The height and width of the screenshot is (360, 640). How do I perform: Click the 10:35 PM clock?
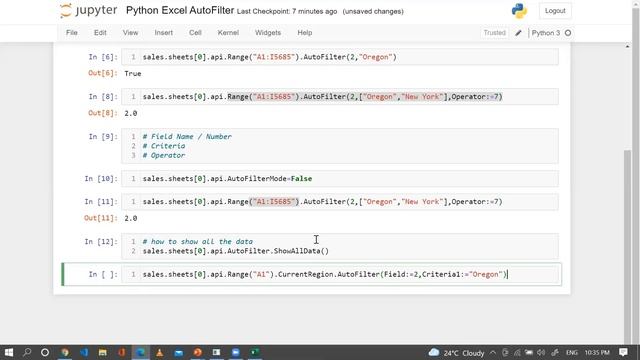point(597,353)
